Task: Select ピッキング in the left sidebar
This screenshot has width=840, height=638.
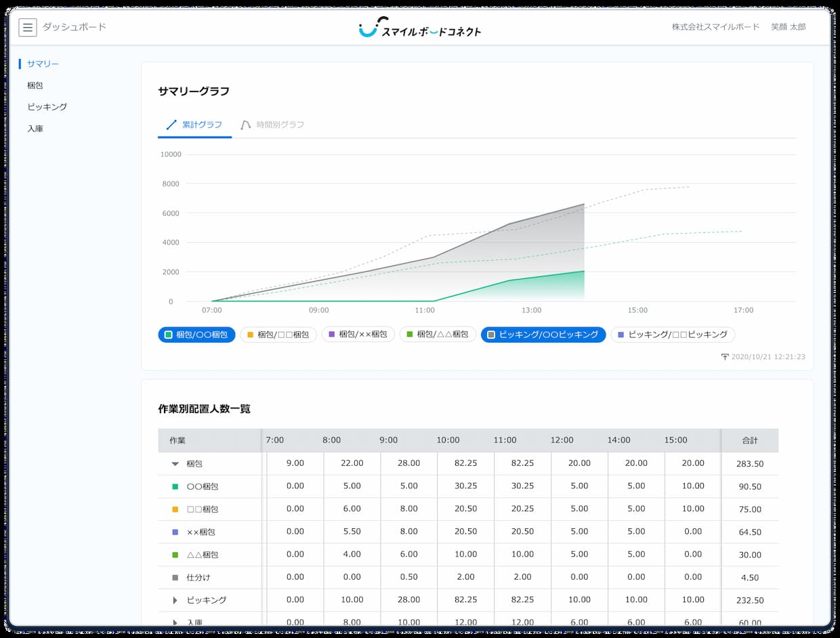Action: [47, 107]
